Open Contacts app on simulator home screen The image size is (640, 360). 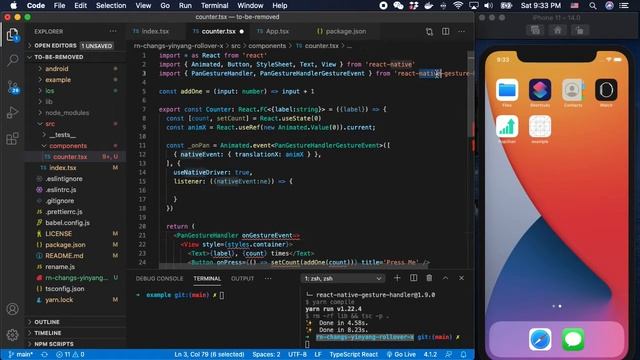(573, 90)
